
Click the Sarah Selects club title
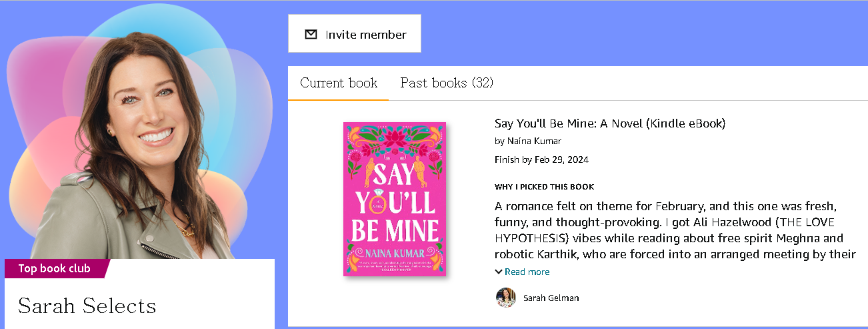(x=87, y=306)
